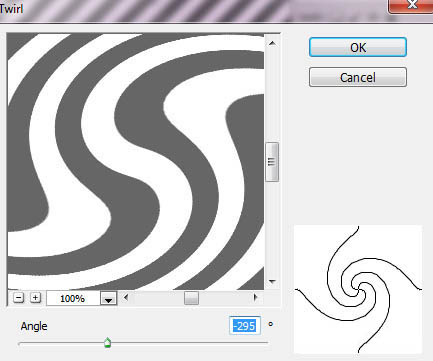Zoom out the preview with minus button
433x361 pixels.
[19, 298]
